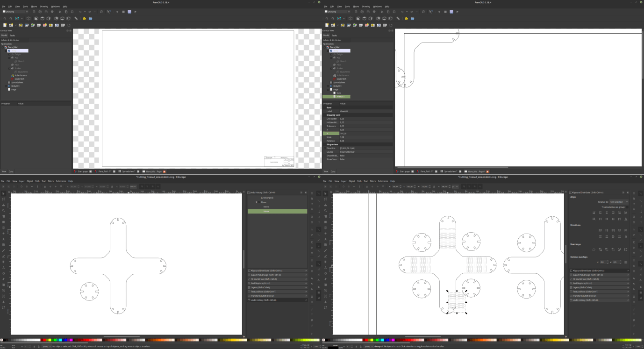Close flore_fold : Page tab in FreeCAD empty-page window
Screen dimensions: 644x349
165,171
